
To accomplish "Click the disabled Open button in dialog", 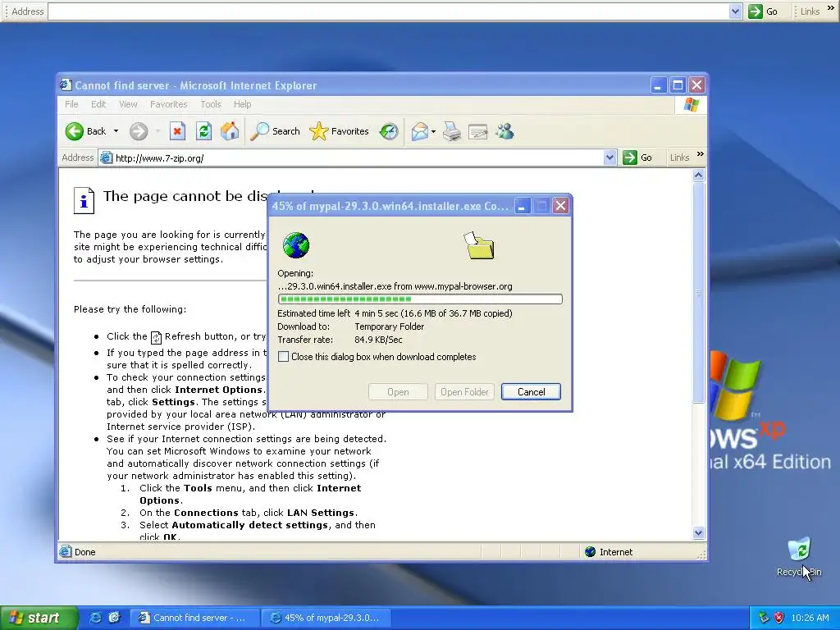I will [x=398, y=391].
